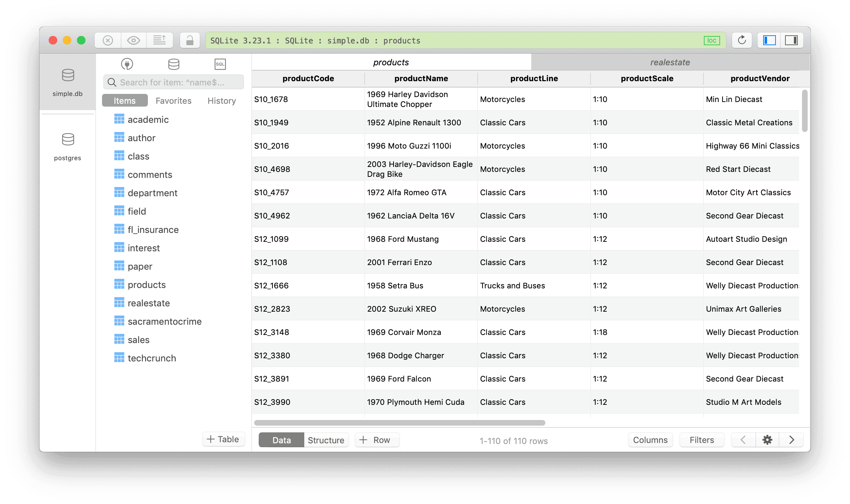
Task: Click the + Row button
Action: [377, 440]
